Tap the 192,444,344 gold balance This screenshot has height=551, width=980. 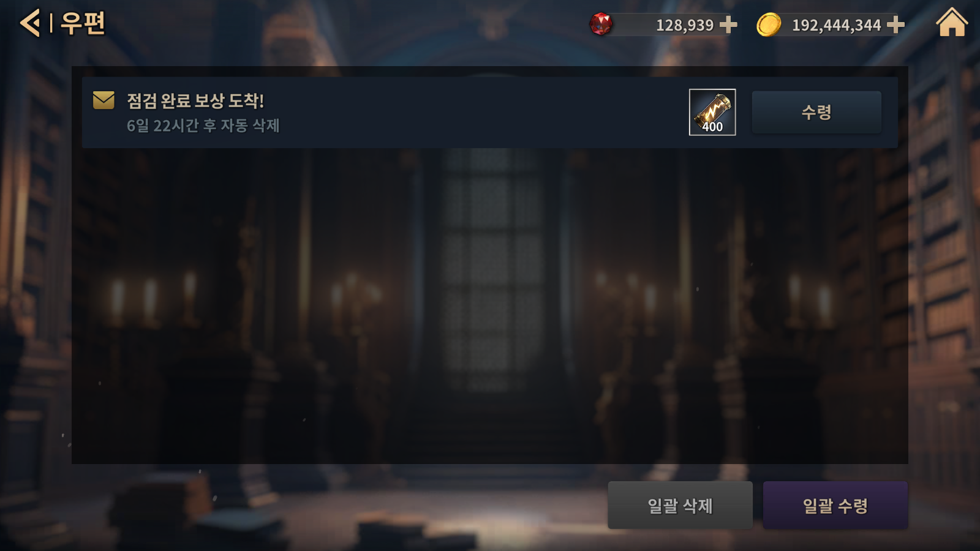[x=836, y=25]
